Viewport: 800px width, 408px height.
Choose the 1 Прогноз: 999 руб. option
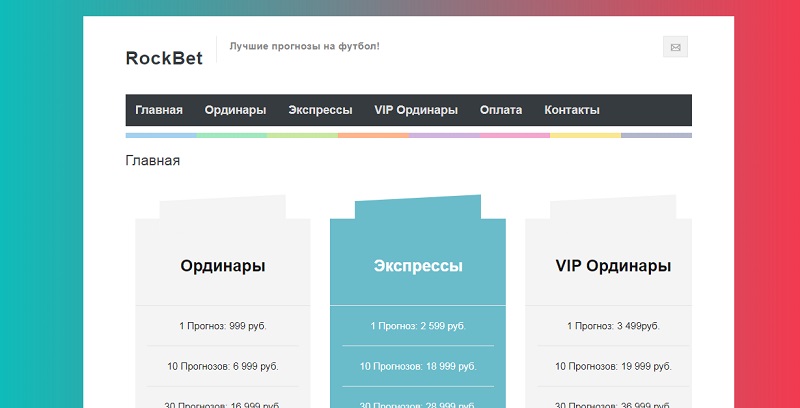[223, 326]
